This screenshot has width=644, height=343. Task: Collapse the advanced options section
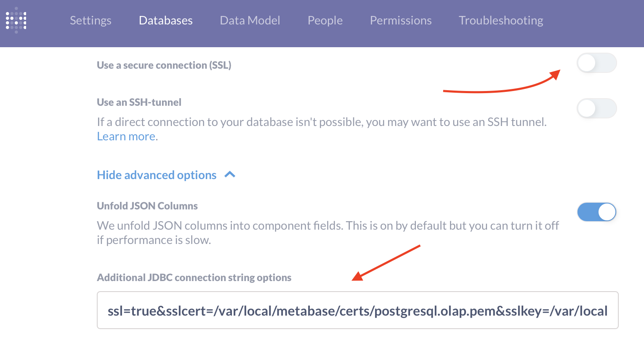(157, 174)
